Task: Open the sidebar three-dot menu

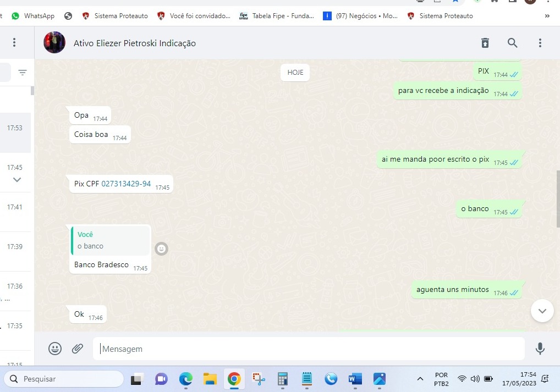Action: 14,43
